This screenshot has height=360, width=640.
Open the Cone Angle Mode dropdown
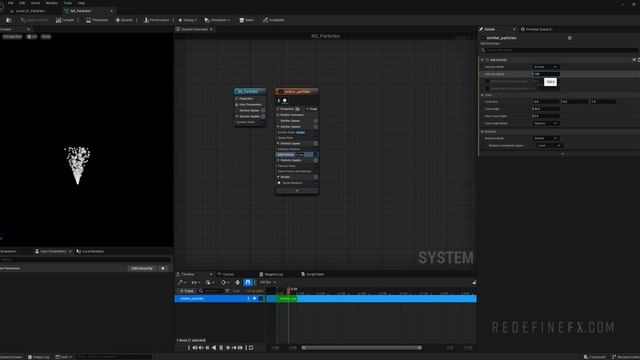click(545, 123)
